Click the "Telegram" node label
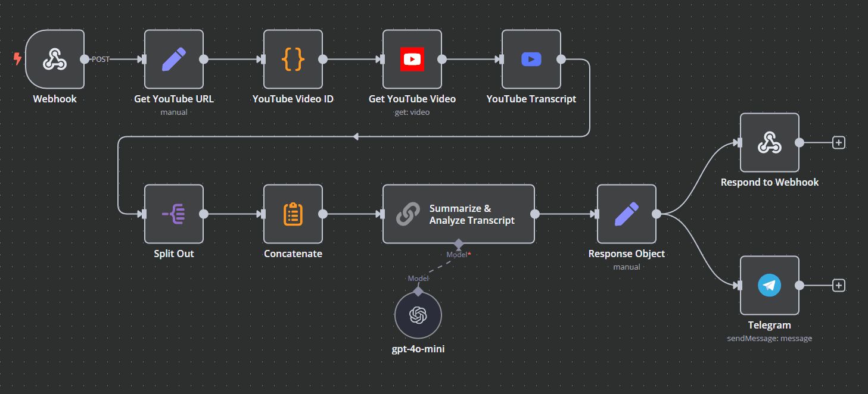 (770, 325)
